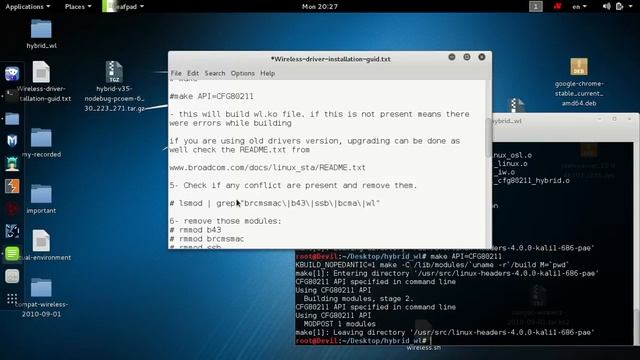Close the hybrid_wl terminal window
The height and width of the screenshot is (360, 640).
coord(629,119)
